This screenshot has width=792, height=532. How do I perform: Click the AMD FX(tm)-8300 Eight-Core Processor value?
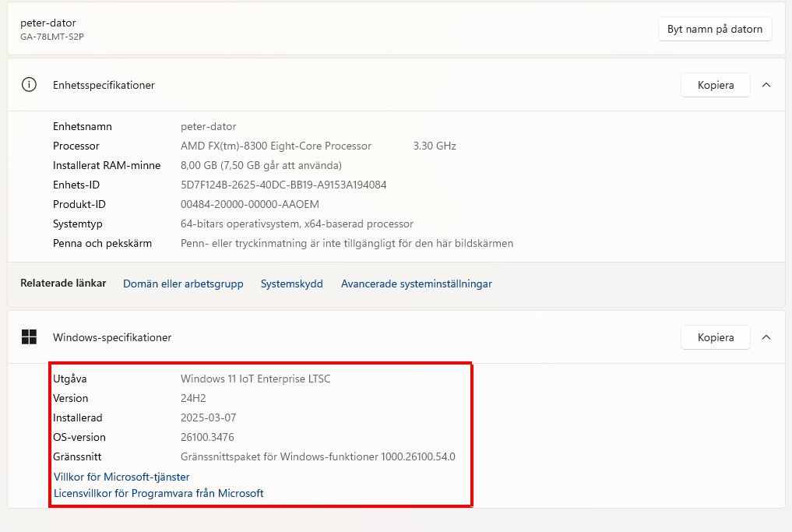(276, 146)
